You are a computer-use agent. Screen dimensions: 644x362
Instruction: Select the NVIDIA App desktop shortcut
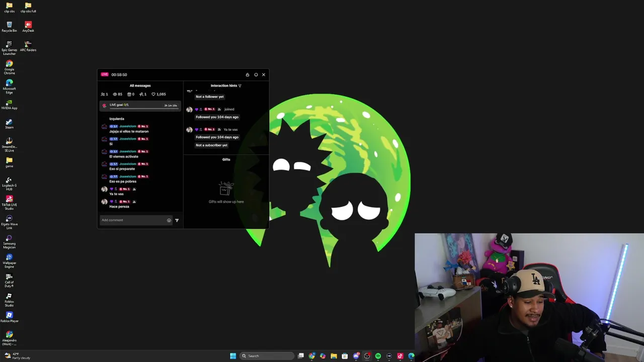pos(9,104)
